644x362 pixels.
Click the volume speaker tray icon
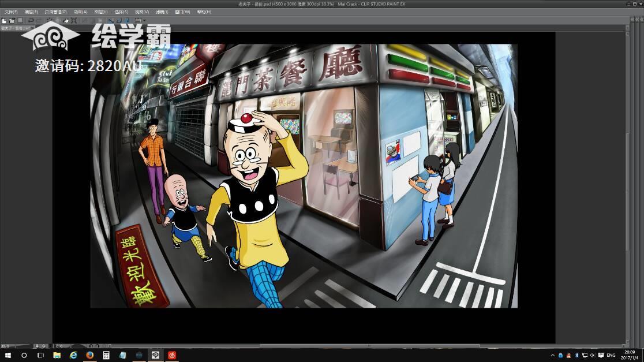point(592,356)
